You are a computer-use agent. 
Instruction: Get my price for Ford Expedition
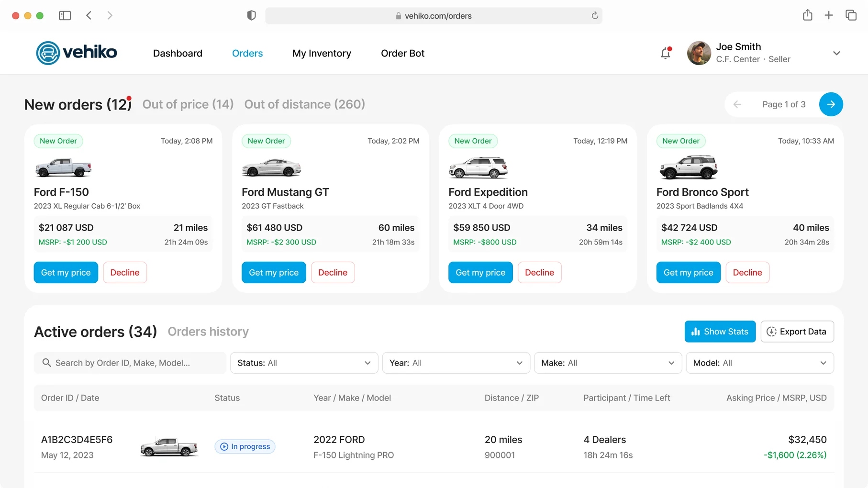point(480,272)
